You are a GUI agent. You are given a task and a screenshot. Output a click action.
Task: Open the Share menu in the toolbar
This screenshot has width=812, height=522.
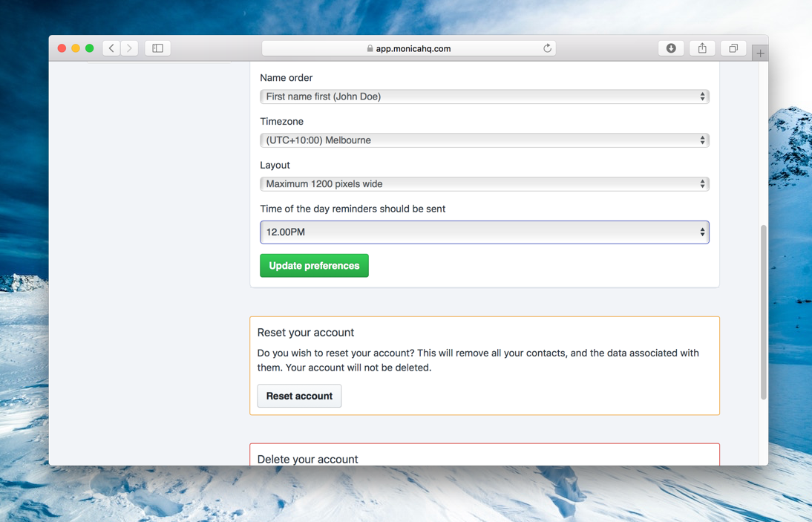[702, 48]
